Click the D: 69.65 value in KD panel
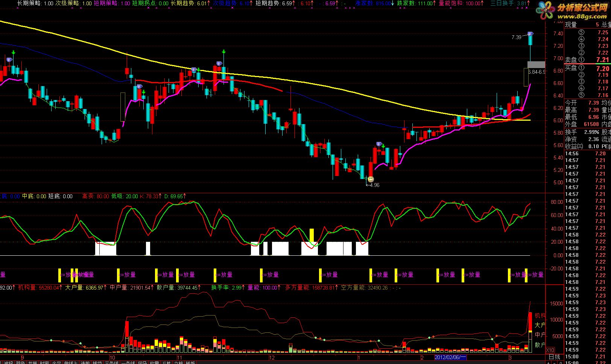 [x=175, y=196]
